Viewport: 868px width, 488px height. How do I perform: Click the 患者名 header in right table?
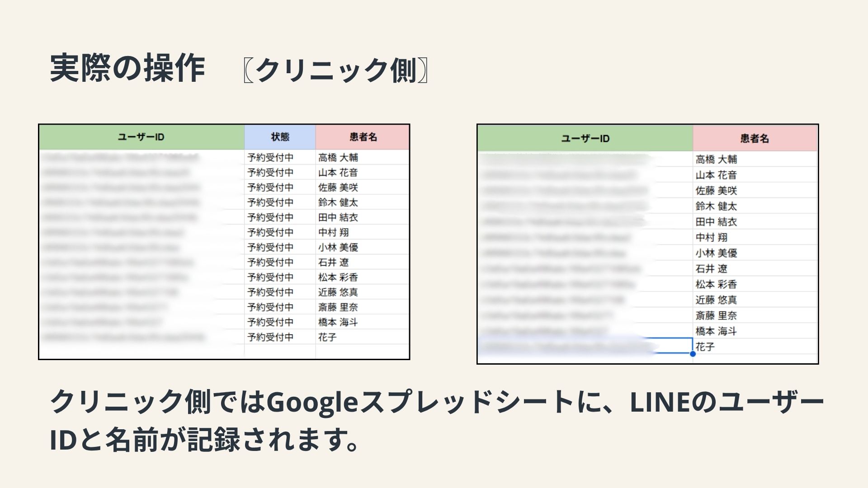point(755,139)
